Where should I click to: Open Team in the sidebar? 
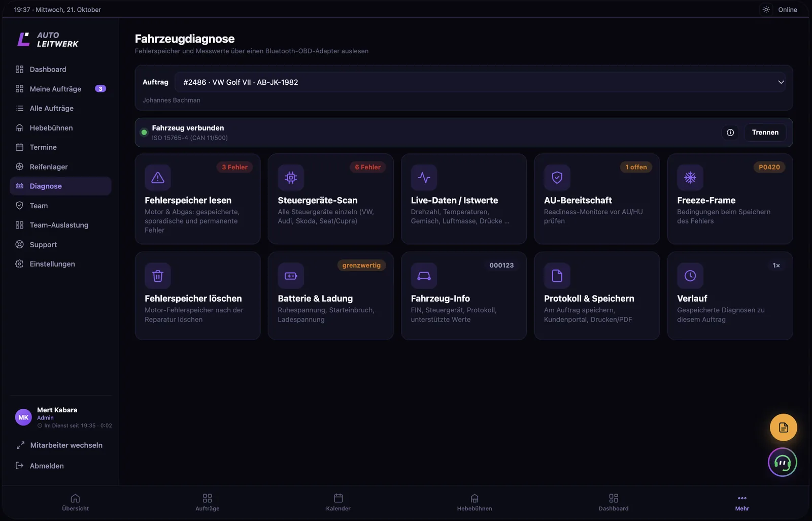pos(60,206)
